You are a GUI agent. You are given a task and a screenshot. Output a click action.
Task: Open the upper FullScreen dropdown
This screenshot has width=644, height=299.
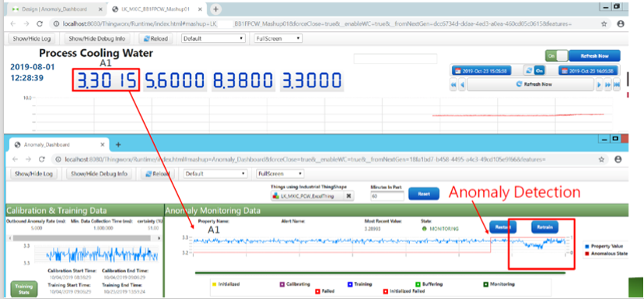click(x=278, y=39)
